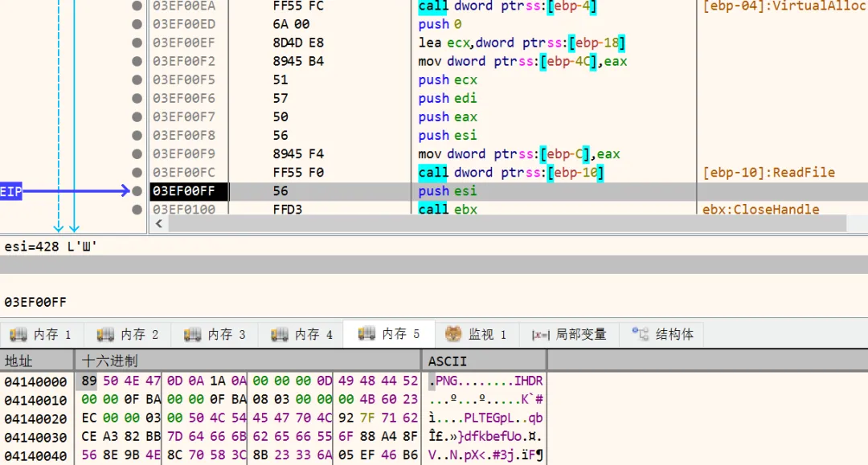868x465 pixels.
Task: Click the esi=428 info line
Action: point(51,247)
